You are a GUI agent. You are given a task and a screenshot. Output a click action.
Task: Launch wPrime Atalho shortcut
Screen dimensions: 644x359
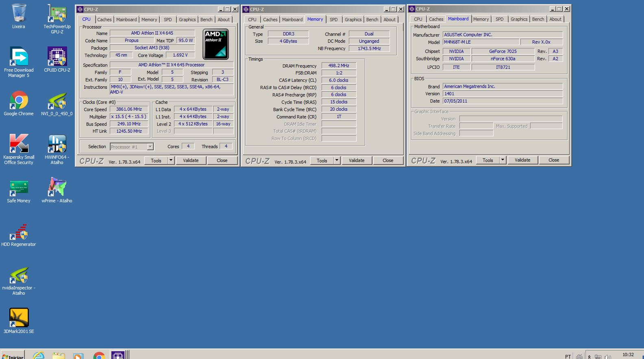[x=57, y=190]
